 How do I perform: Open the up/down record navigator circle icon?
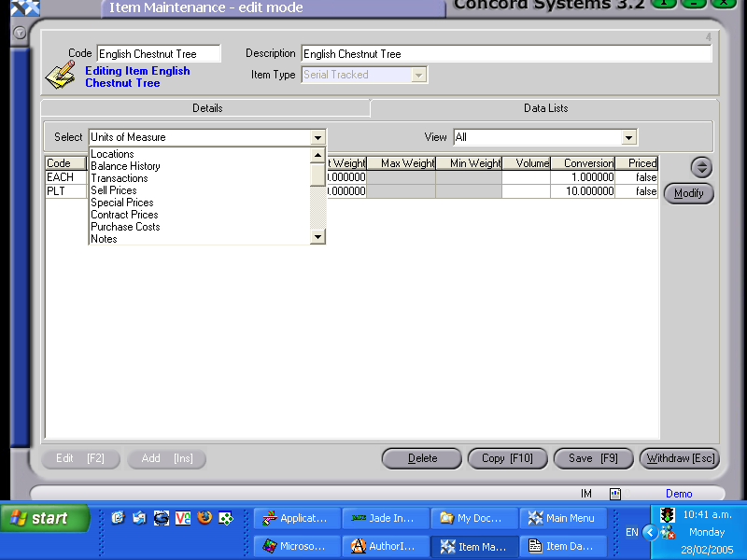tap(701, 167)
